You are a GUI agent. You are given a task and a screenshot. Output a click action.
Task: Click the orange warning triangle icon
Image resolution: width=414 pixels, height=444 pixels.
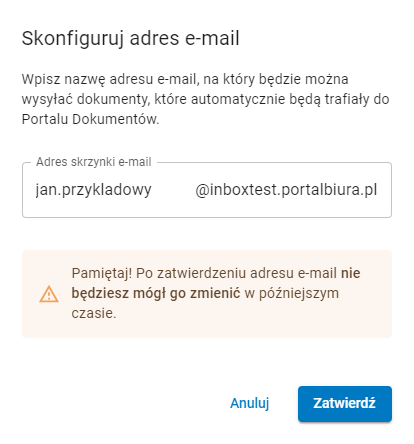[49, 294]
